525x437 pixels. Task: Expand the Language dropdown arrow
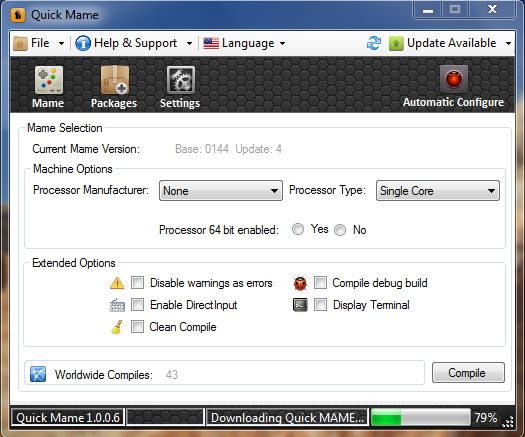tap(283, 44)
